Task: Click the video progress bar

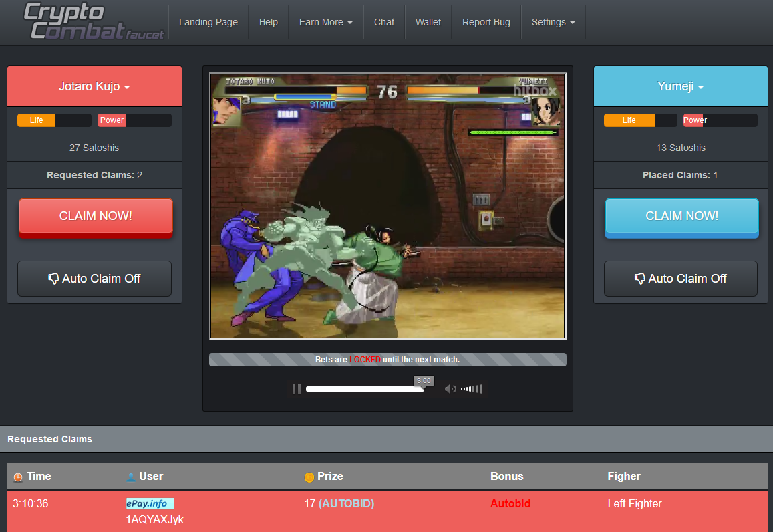Action: pyautogui.click(x=365, y=389)
